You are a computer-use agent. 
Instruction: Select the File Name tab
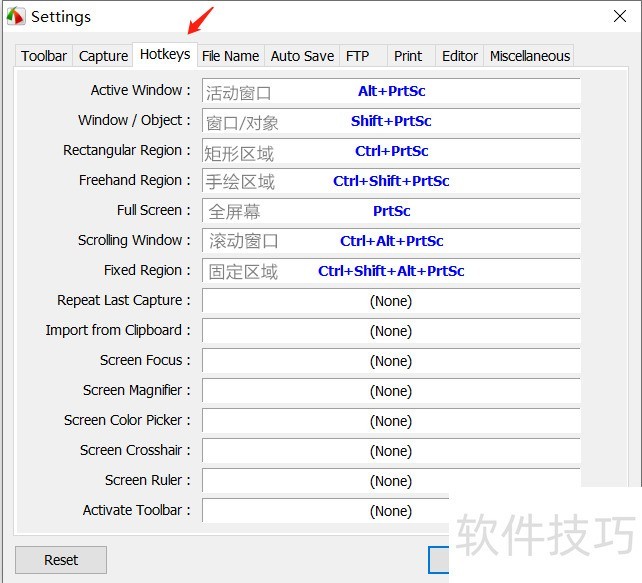pos(230,56)
